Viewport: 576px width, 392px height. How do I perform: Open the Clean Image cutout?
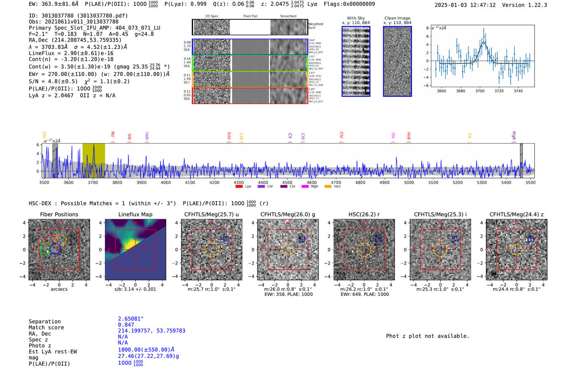[397, 61]
